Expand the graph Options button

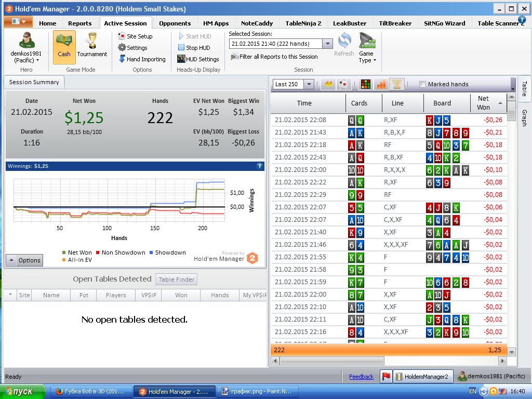coord(24,260)
